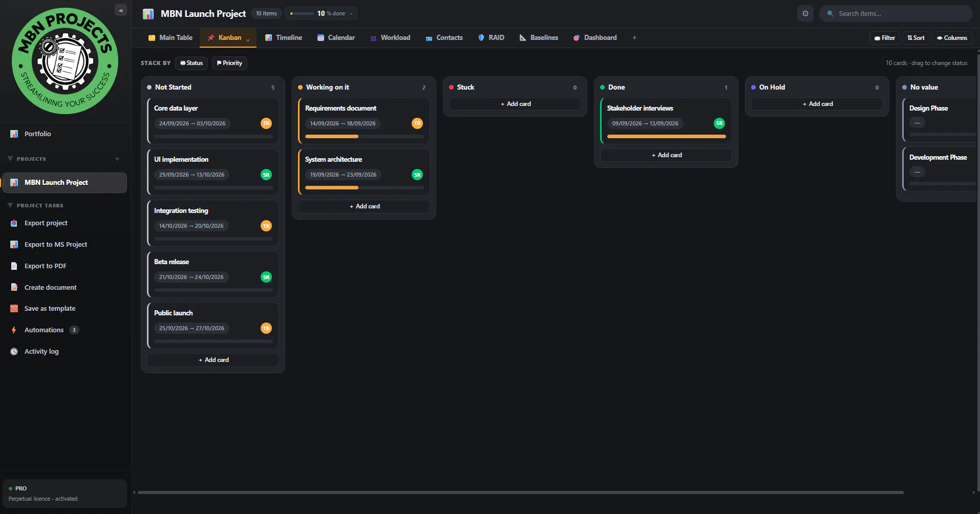Viewport: 980px width, 514px height.
Task: Collapse the PROJECT TASKS section
Action: [10, 205]
